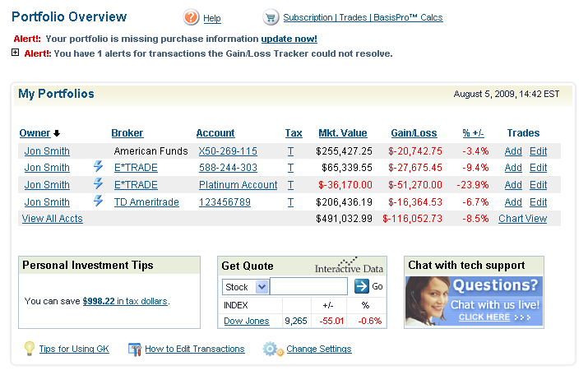This screenshot has height=375, width=588.
Task: Open $998.22 in tax dollars link
Action: pyautogui.click(x=125, y=301)
